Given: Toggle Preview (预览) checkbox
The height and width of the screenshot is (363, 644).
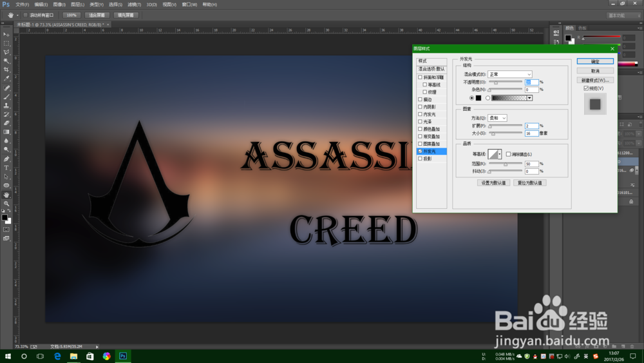Looking at the screenshot, I should 586,88.
